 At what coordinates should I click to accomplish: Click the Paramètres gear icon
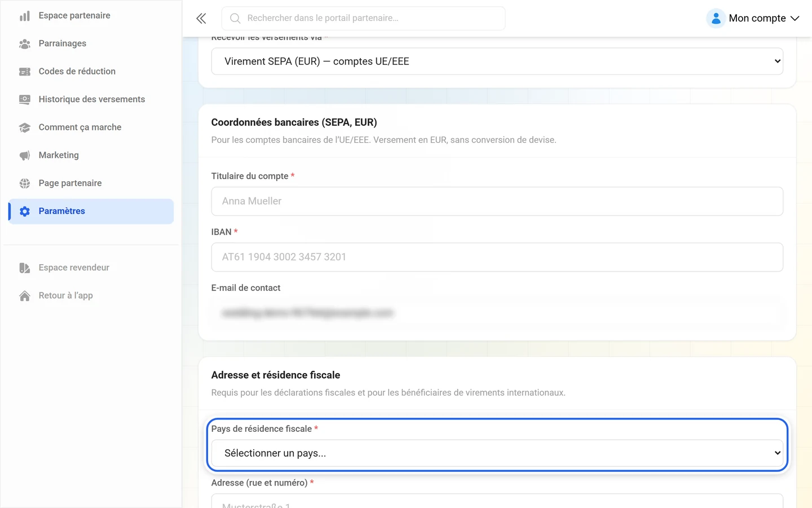[x=25, y=211]
